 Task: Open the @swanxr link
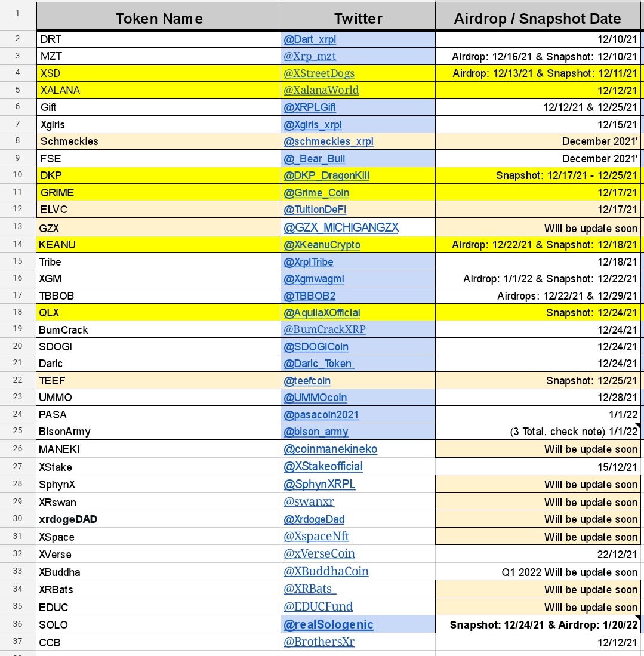[x=309, y=501]
